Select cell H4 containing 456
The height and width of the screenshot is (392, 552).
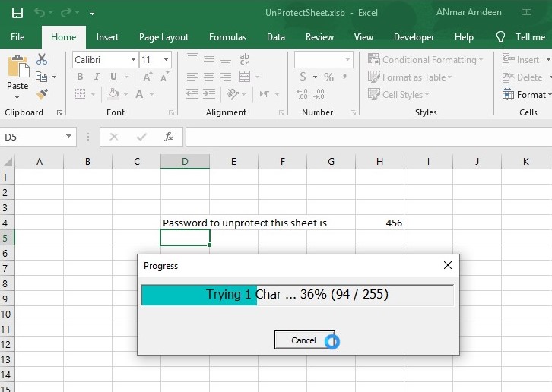[379, 223]
